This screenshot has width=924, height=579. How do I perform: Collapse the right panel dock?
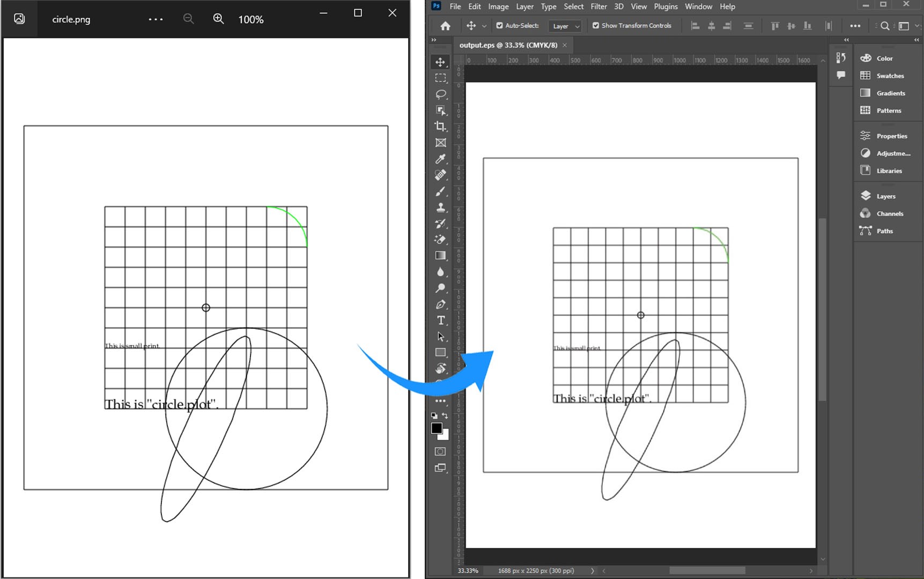[x=915, y=40]
